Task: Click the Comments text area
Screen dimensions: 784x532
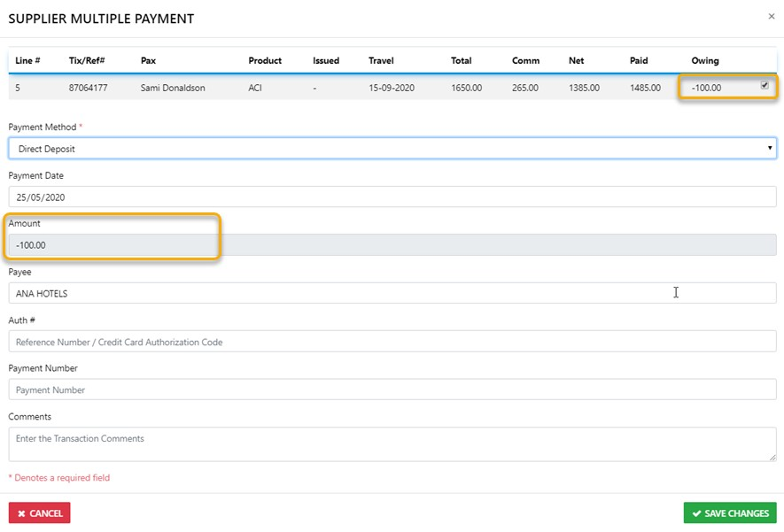Action: pos(392,443)
